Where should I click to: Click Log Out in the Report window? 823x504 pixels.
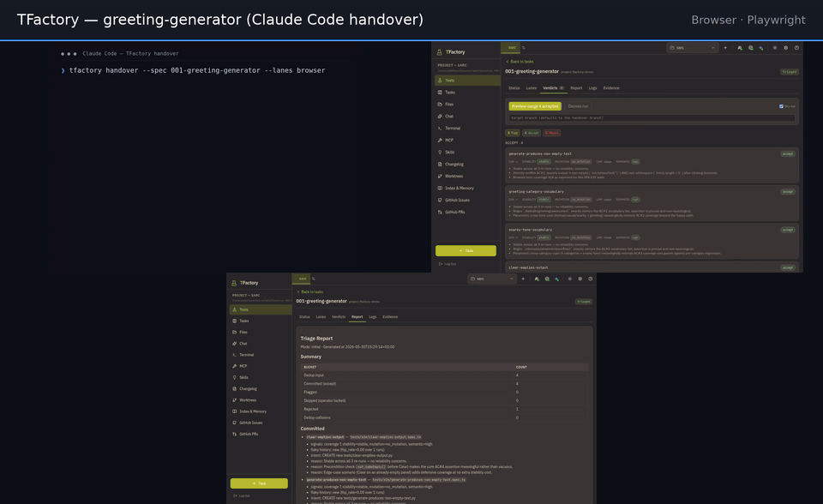[x=242, y=495]
